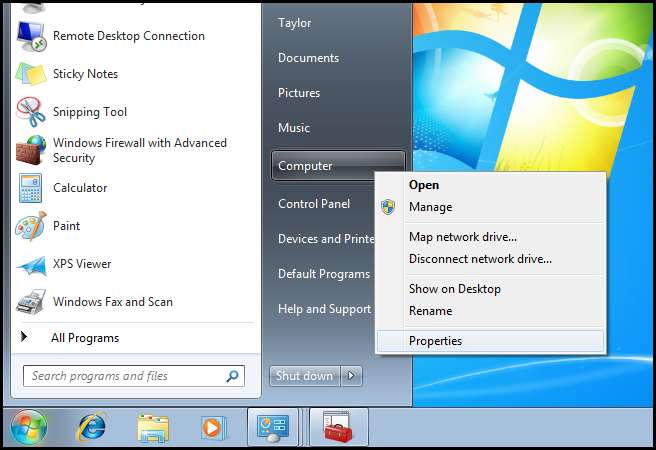Click the XPS Viewer label
Image resolution: width=656 pixels, height=450 pixels.
pos(82,264)
